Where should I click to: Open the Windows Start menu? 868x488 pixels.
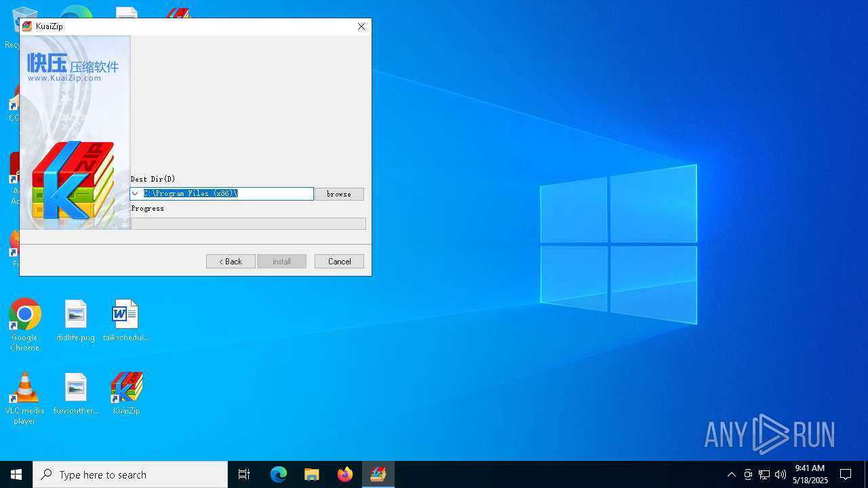click(x=16, y=474)
